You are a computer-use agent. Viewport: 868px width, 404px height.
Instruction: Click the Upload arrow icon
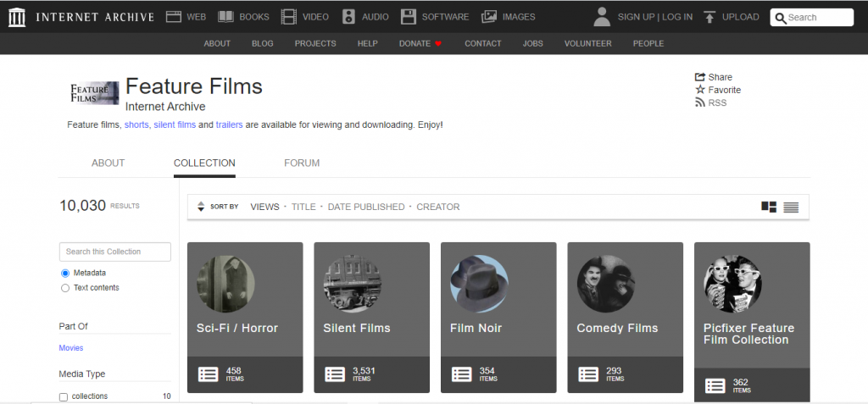709,17
